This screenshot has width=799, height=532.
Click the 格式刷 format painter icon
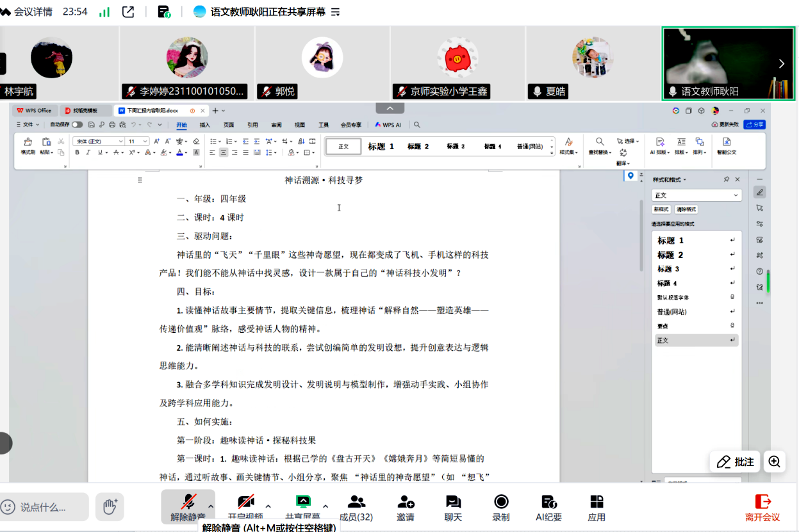pos(28,142)
